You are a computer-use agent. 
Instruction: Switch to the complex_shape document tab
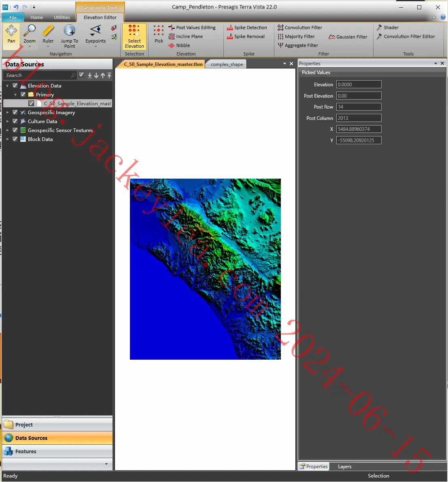[227, 64]
